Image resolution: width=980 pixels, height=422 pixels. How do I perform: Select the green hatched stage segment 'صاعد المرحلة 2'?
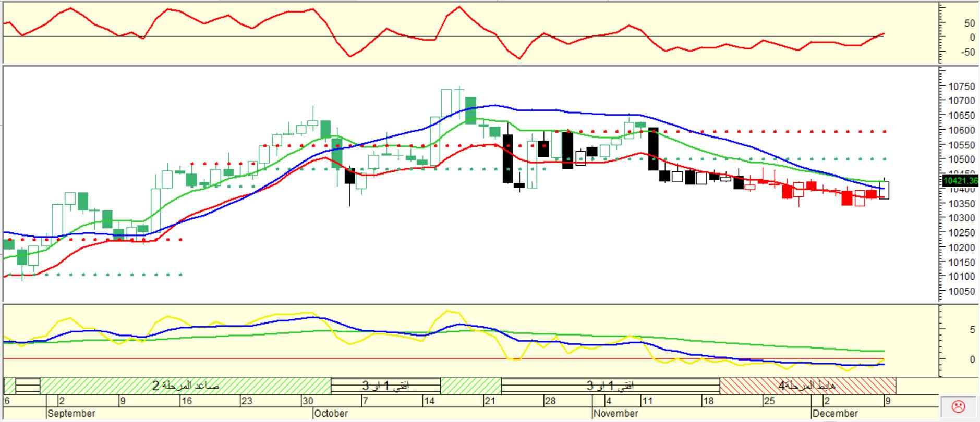pos(185,386)
